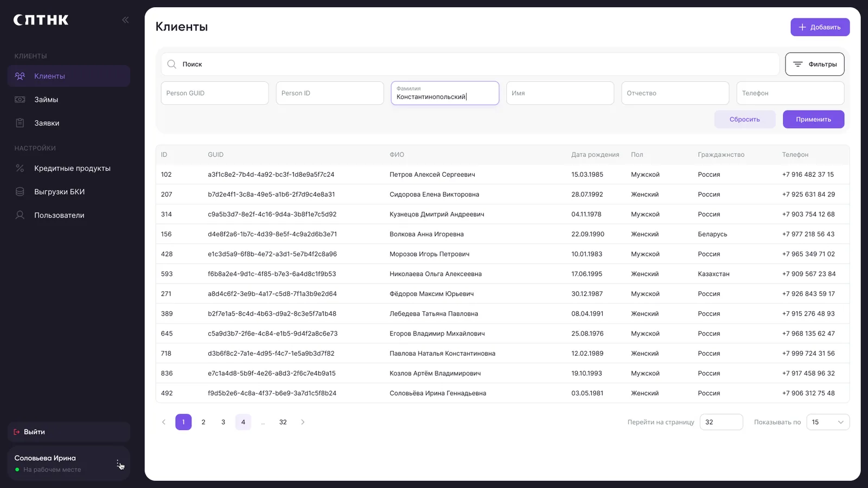868x488 pixels.
Task: Focus the Поиск search field
Action: (x=470, y=64)
